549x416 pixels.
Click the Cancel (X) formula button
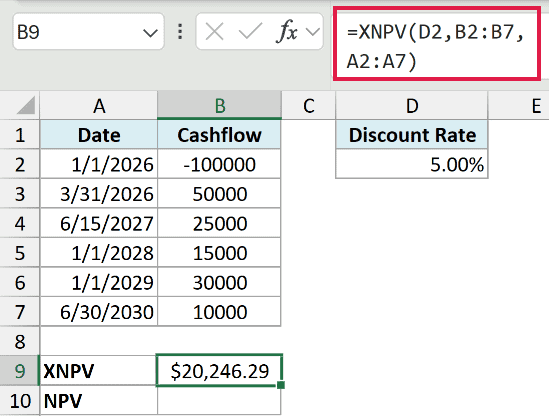coord(214,32)
